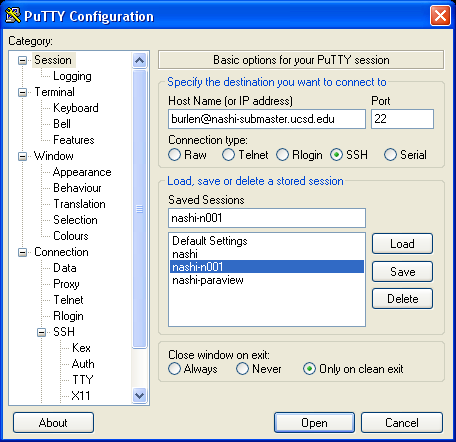Open the Appearance category

(82, 172)
